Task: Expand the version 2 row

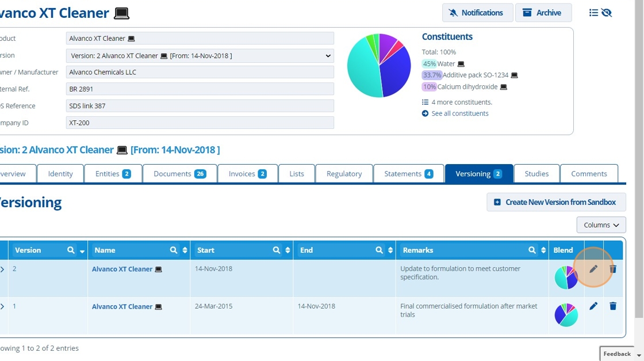Action: pos(2,269)
